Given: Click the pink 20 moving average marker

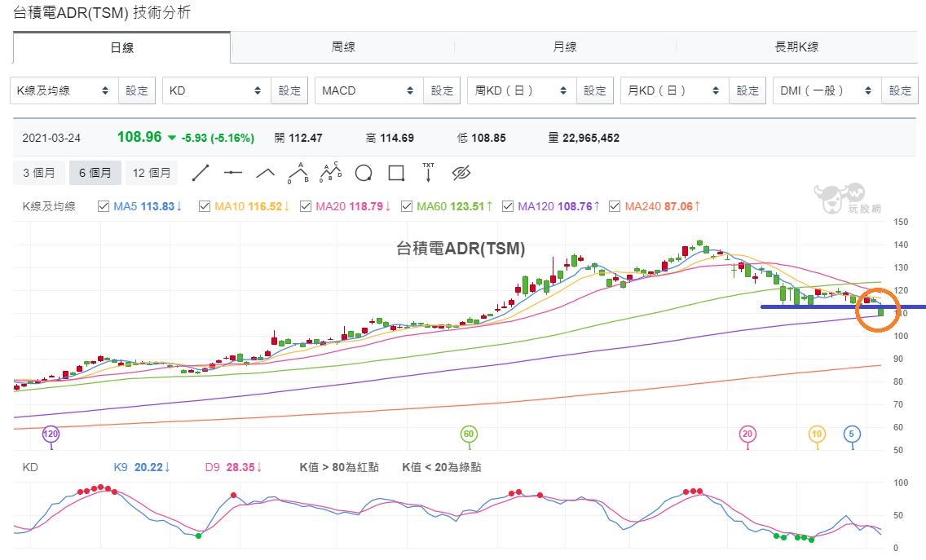Looking at the screenshot, I should (747, 434).
